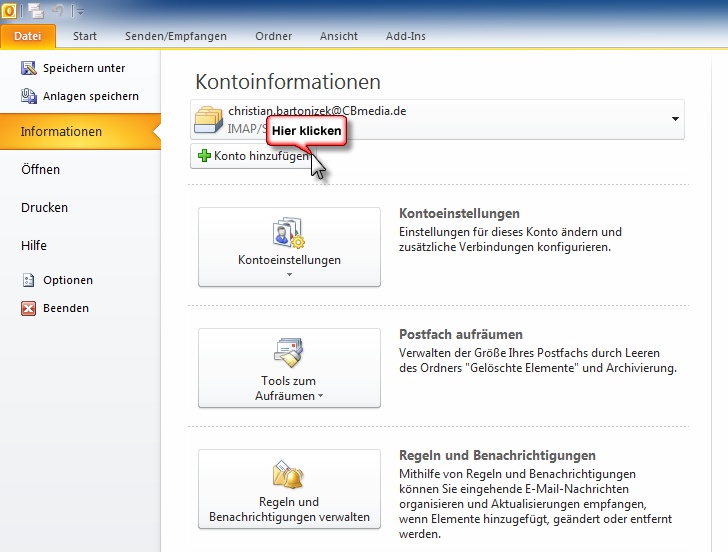
Task: Expand the account selection dropdown arrow
Action: pos(675,119)
